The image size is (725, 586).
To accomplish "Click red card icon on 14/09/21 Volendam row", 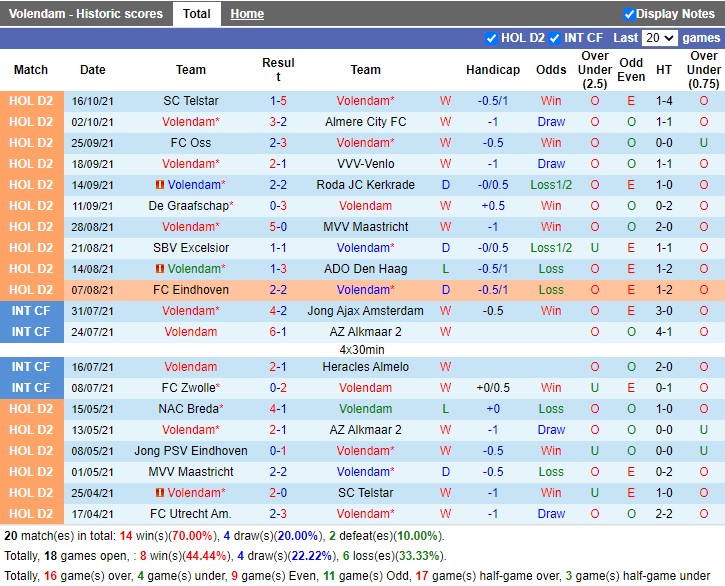I will click(160, 185).
